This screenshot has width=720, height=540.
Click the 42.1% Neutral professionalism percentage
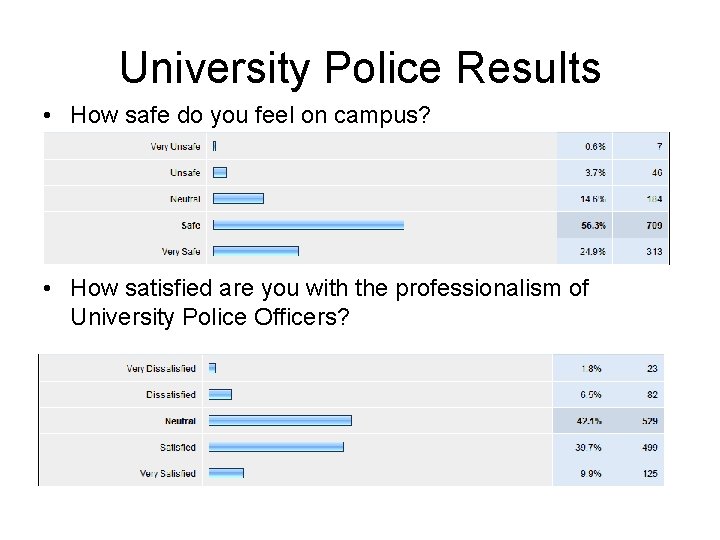point(589,421)
